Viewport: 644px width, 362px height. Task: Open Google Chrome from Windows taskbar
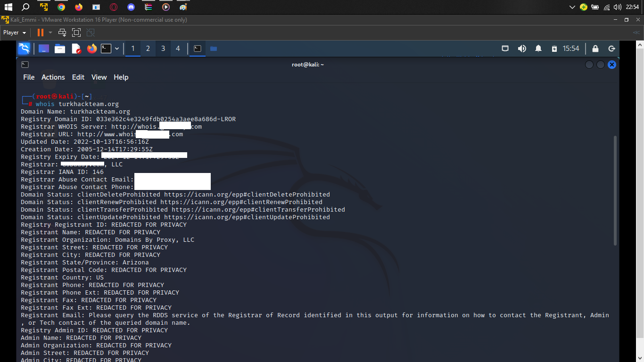61,7
